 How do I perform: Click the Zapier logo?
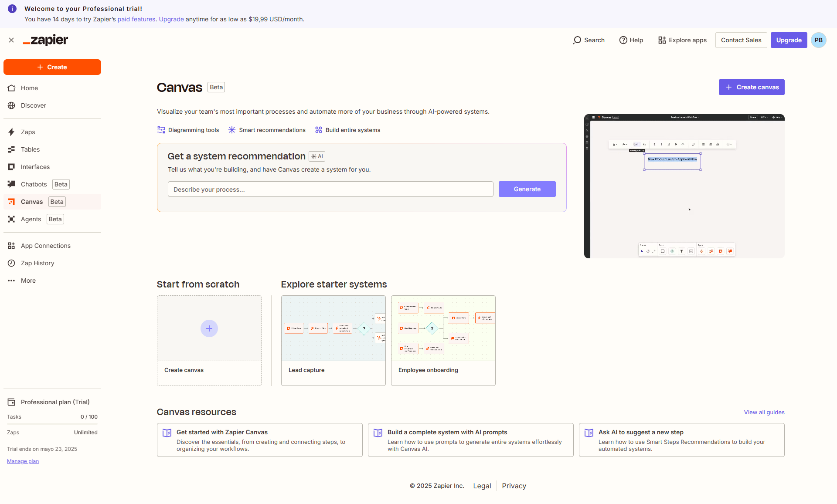[x=45, y=40]
